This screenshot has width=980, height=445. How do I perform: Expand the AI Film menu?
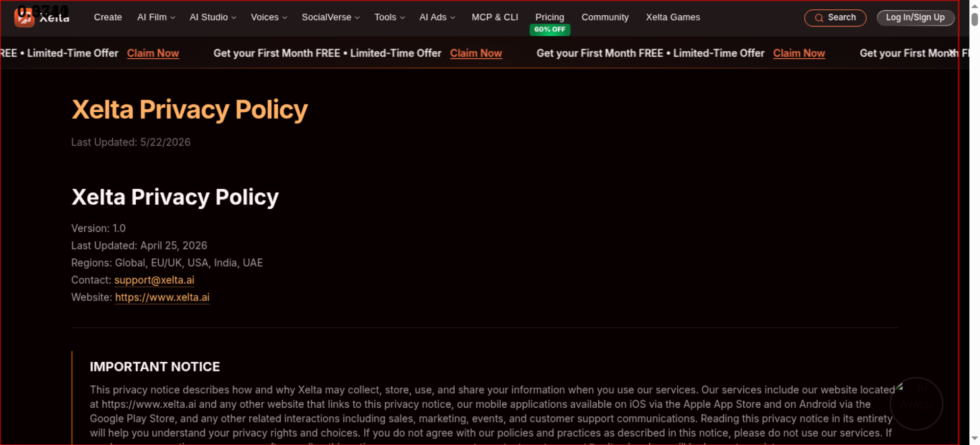point(156,17)
